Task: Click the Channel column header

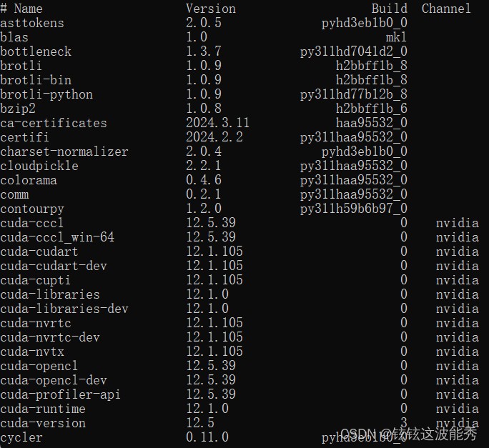Action: pos(446,9)
